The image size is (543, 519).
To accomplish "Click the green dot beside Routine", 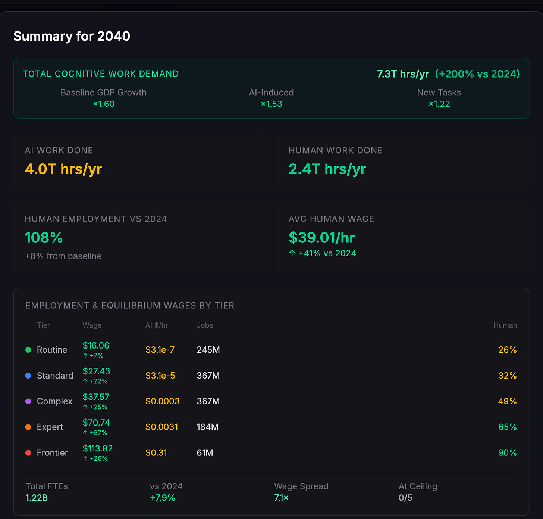I will click(x=28, y=350).
